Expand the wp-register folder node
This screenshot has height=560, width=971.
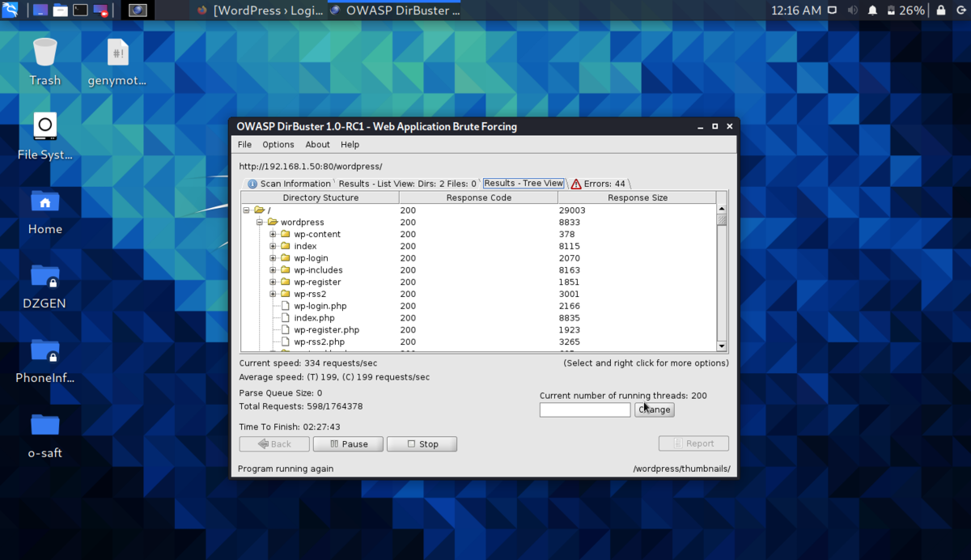pos(273,282)
